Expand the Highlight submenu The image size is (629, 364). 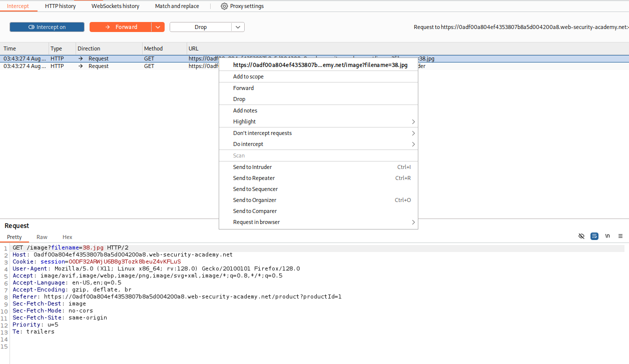coord(318,121)
